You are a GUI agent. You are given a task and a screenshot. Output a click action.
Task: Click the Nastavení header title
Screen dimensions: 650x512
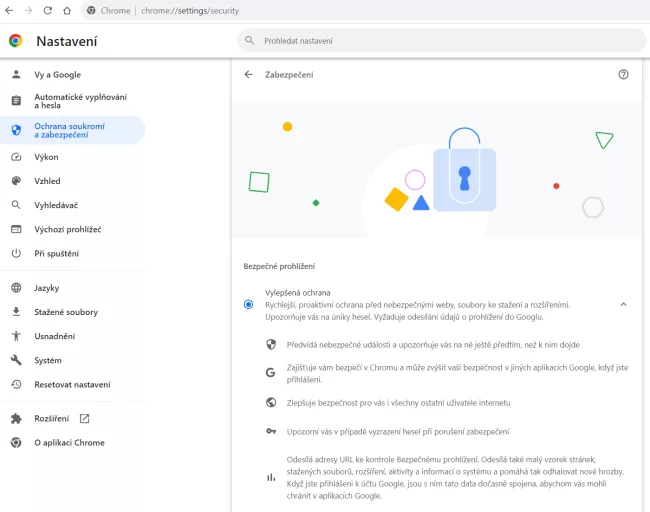pos(67,41)
